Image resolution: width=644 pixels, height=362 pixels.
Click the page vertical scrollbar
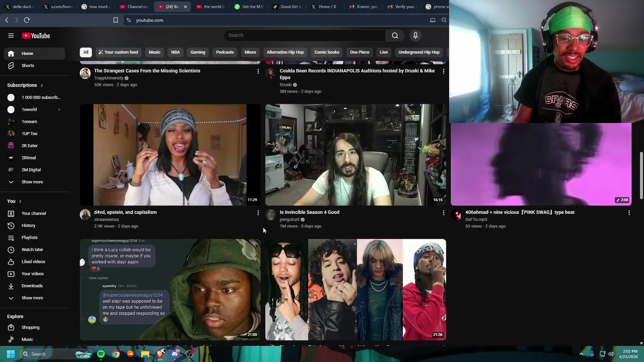coord(641,176)
